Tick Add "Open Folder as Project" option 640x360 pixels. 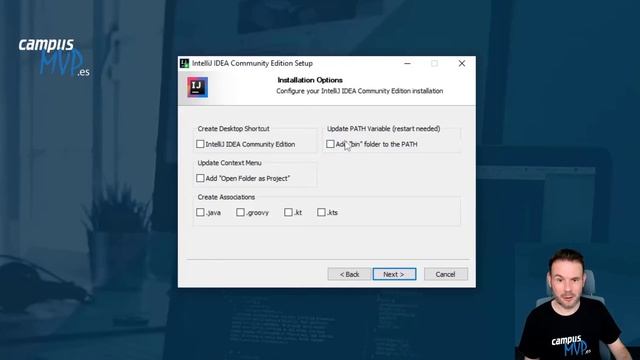(x=200, y=178)
